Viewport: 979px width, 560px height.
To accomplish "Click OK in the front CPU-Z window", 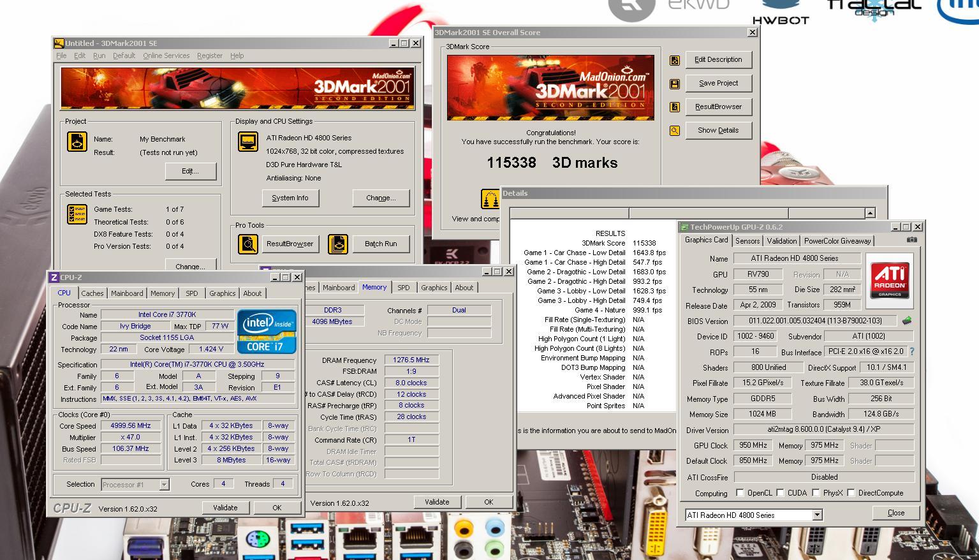I will 277,508.
